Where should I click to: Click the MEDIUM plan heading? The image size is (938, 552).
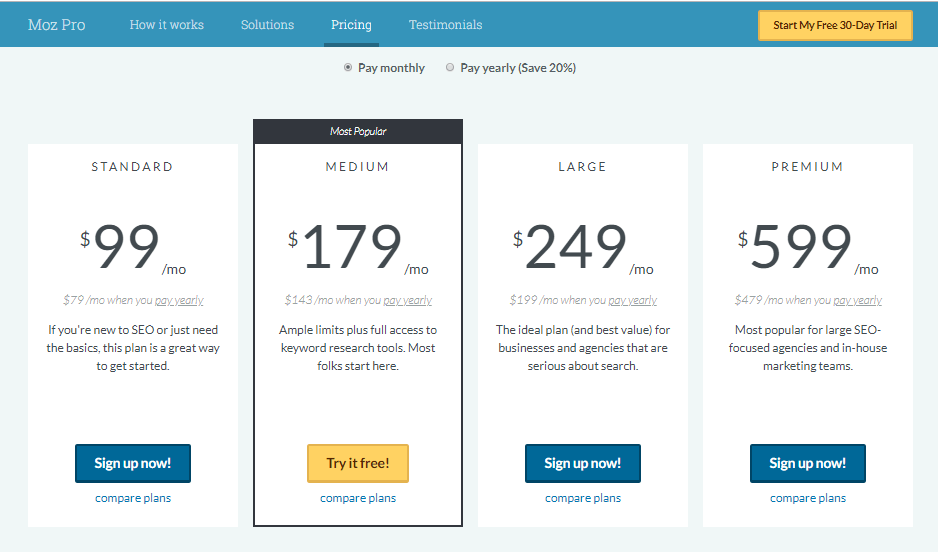[x=357, y=167]
